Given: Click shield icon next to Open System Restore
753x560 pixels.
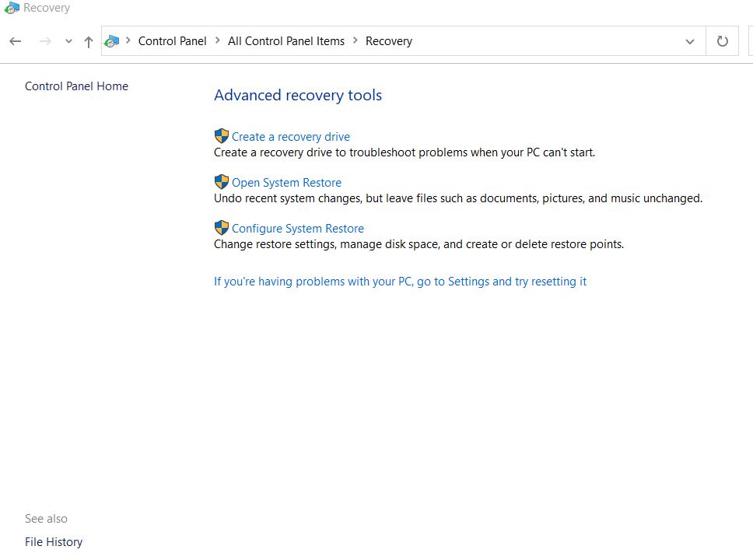Looking at the screenshot, I should coord(222,182).
